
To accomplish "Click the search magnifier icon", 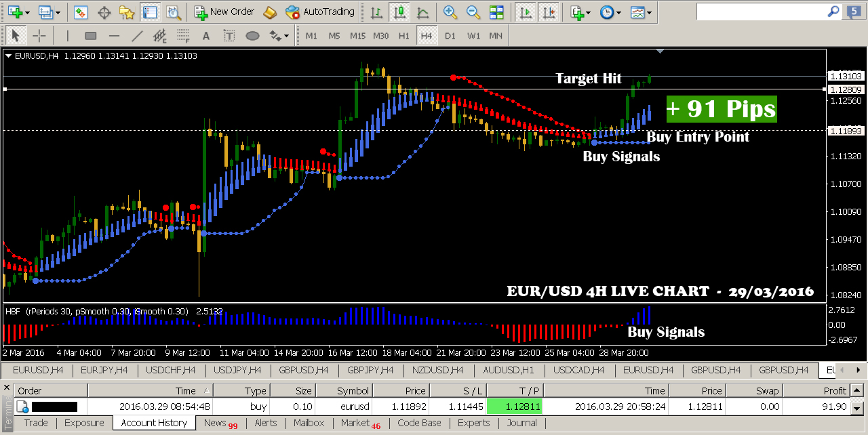I will (x=833, y=12).
